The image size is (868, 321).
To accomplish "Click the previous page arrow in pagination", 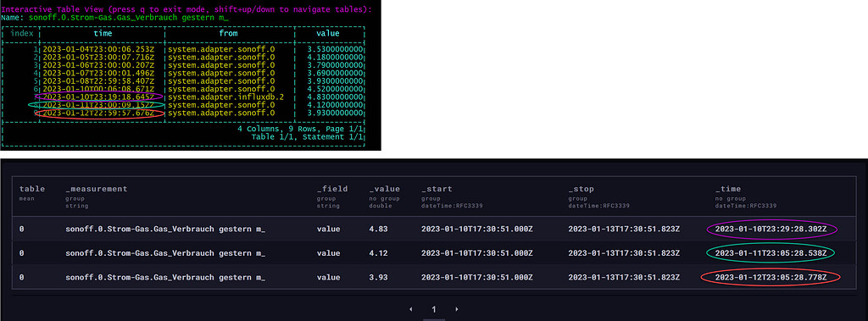I will [410, 309].
